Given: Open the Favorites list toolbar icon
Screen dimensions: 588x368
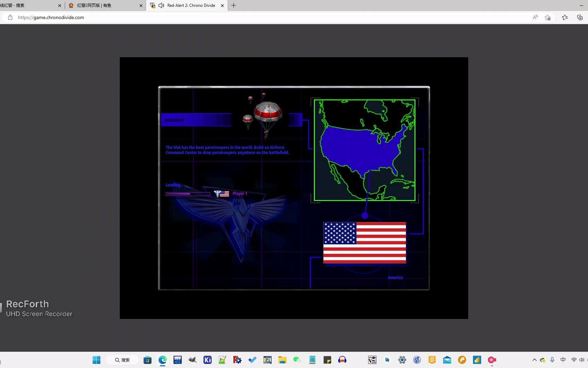Looking at the screenshot, I should coord(565,17).
